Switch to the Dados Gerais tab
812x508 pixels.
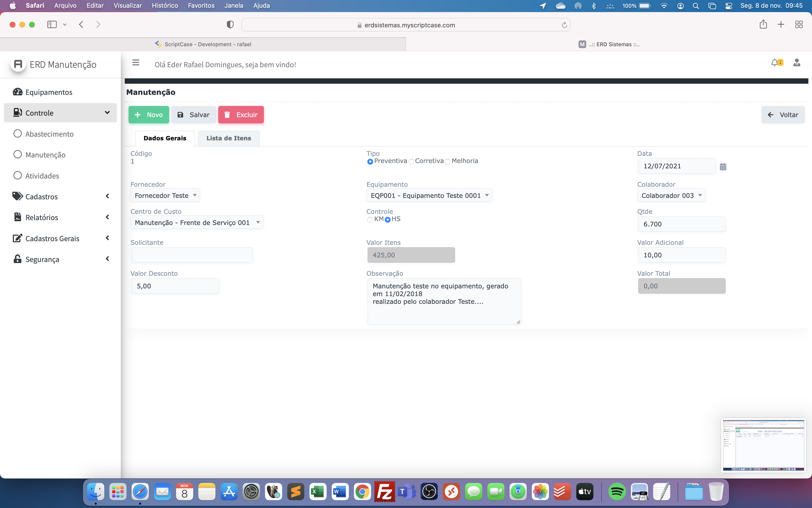(165, 138)
